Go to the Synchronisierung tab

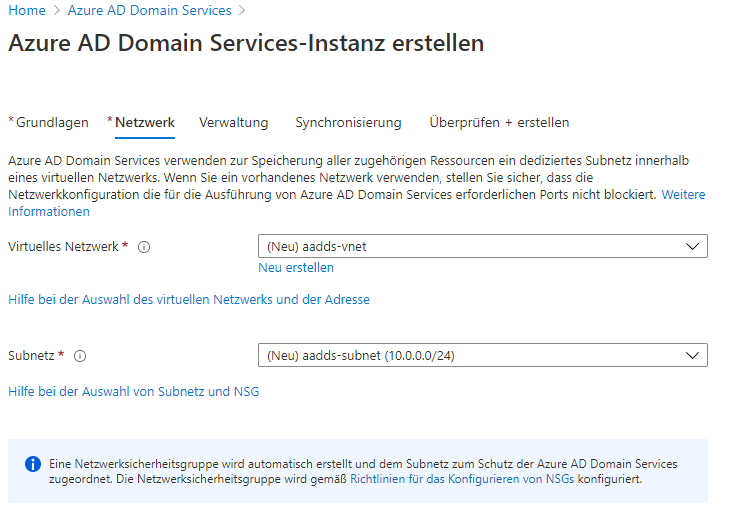(x=348, y=123)
